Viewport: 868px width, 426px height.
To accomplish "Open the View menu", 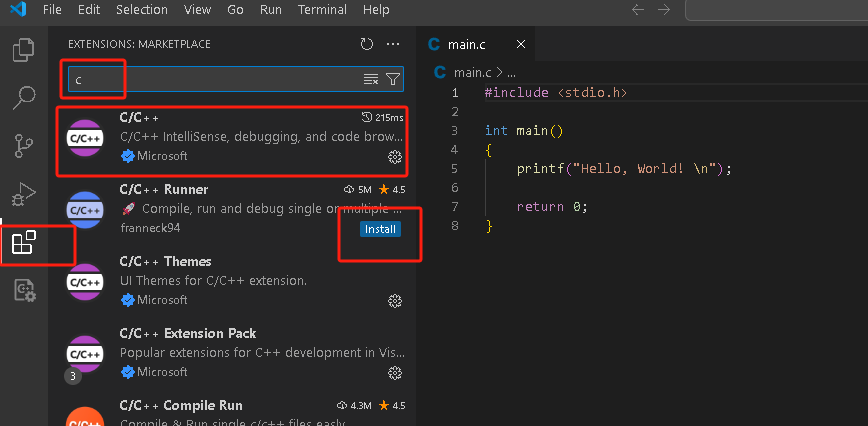I will click(197, 9).
